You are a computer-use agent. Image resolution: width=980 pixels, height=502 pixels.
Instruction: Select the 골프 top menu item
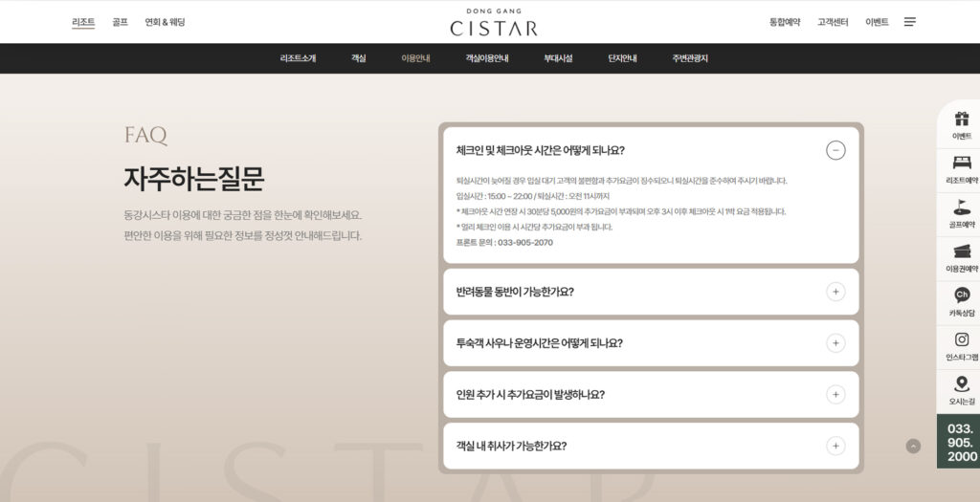120,22
